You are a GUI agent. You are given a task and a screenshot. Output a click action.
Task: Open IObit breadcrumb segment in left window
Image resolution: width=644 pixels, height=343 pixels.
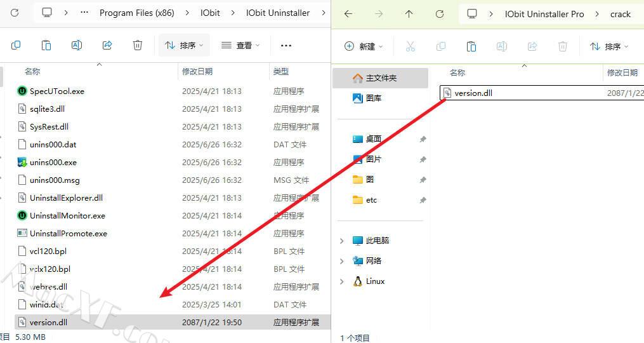(x=210, y=13)
